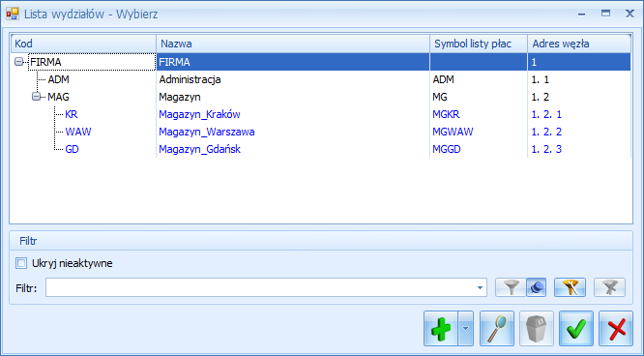Screen dimensions: 644x356
Task: Click the MGGD payroll symbol cell
Action: point(479,149)
